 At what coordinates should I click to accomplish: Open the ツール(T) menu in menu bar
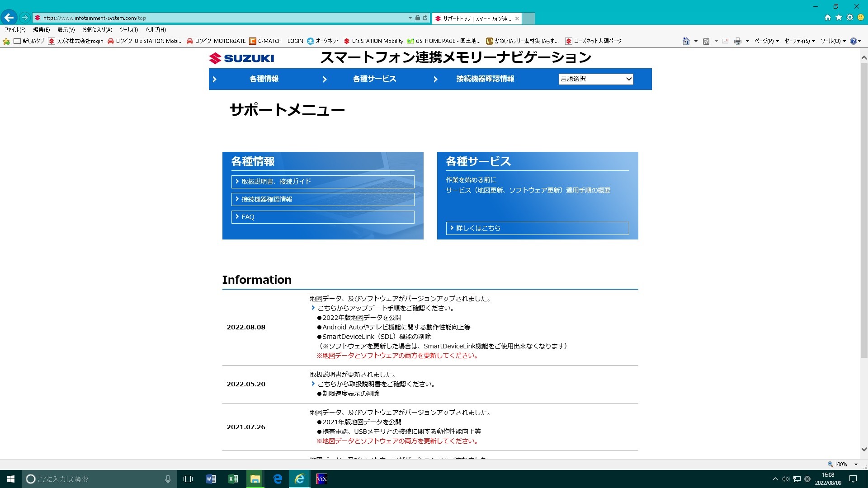[x=129, y=30]
